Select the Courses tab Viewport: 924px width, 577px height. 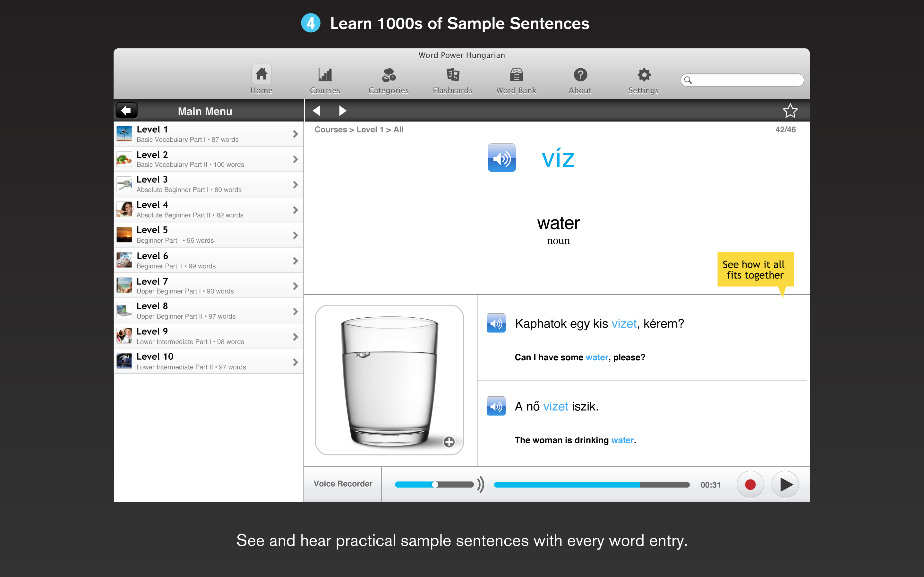pos(325,79)
